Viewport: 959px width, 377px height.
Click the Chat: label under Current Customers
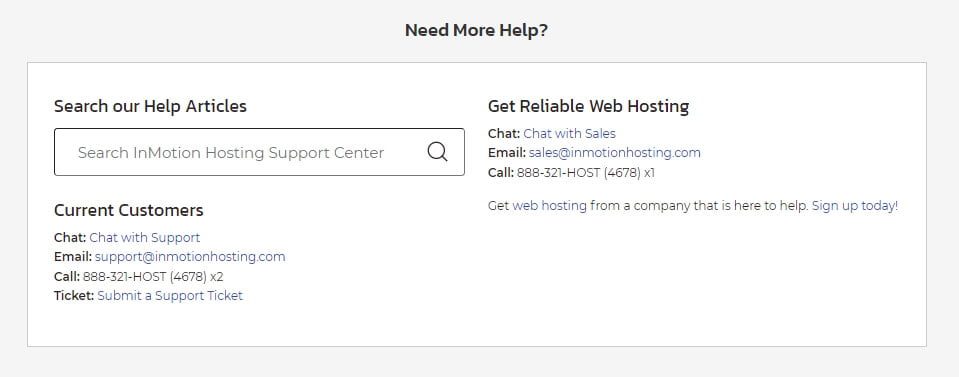70,237
